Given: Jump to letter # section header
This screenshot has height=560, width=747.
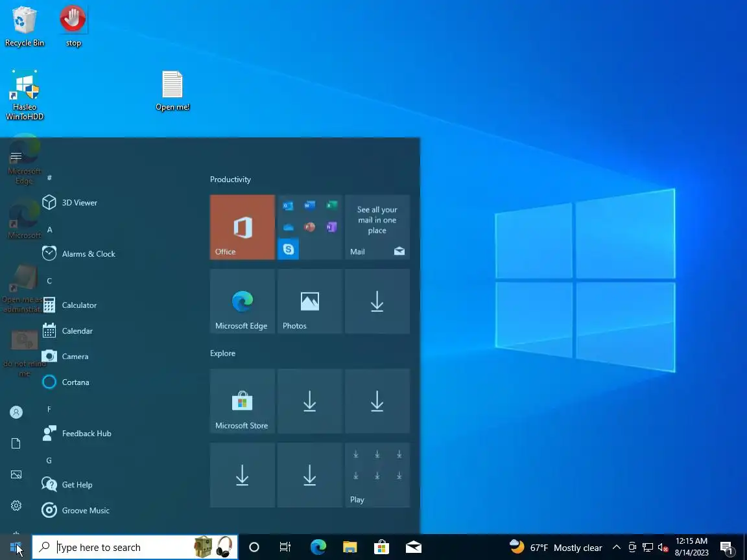Looking at the screenshot, I should point(49,178).
